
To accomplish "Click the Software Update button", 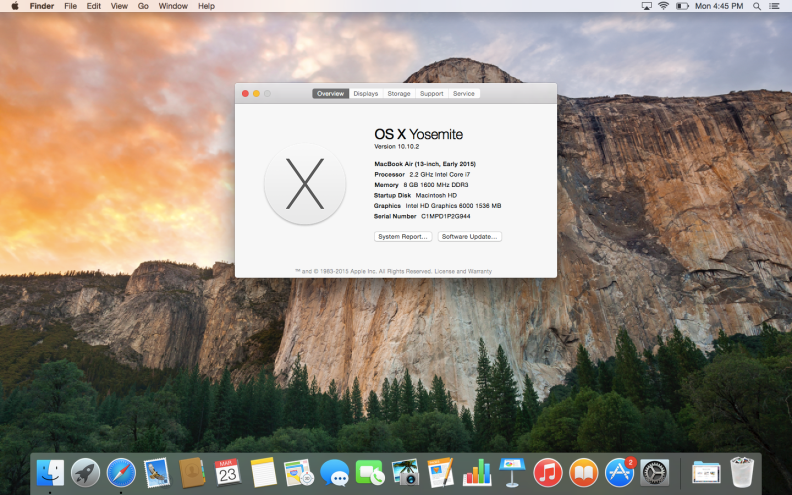I will (x=470, y=236).
